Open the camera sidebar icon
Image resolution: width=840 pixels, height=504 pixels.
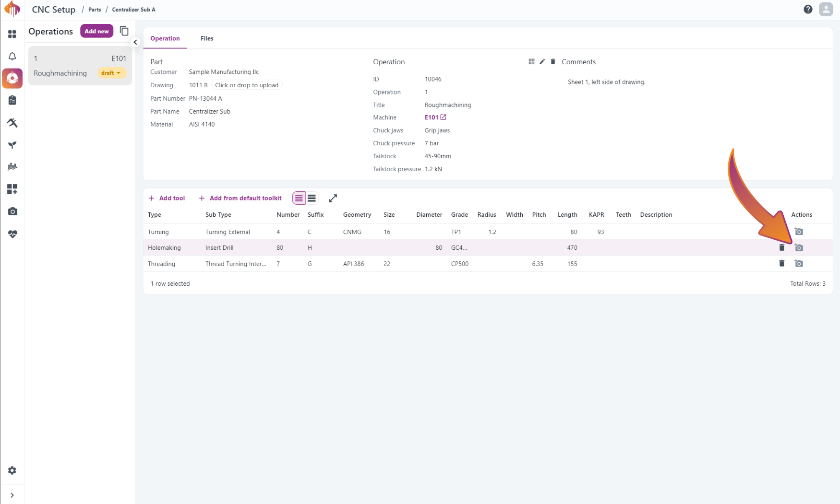click(x=12, y=211)
